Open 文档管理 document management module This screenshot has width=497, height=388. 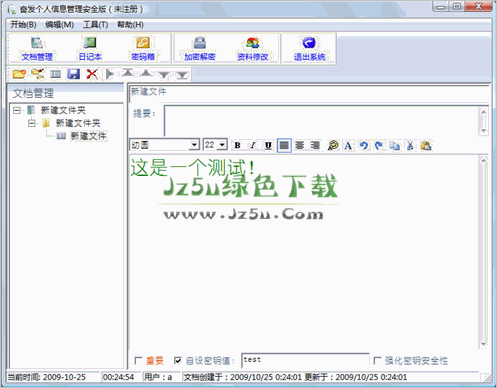(x=37, y=49)
